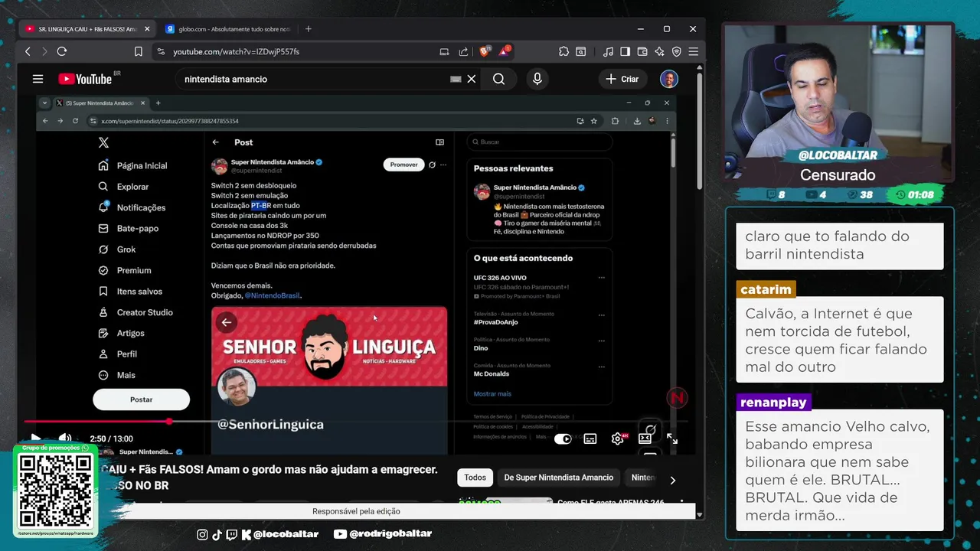Open the browser main menu
Image resolution: width=980 pixels, height=551 pixels.
coord(693,51)
